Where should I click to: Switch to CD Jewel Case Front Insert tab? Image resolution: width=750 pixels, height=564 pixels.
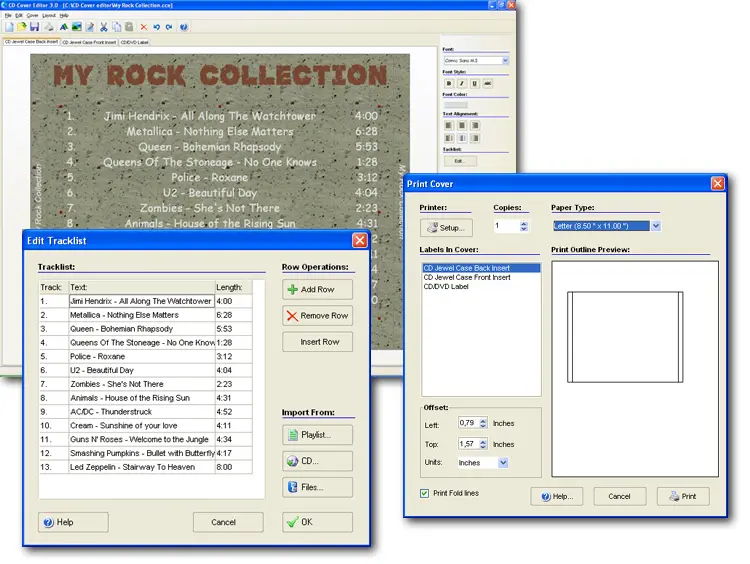[89, 43]
